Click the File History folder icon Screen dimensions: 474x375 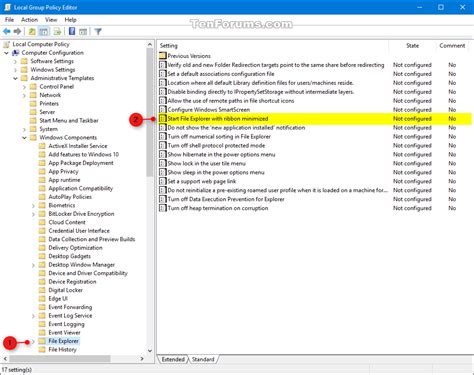click(x=42, y=349)
